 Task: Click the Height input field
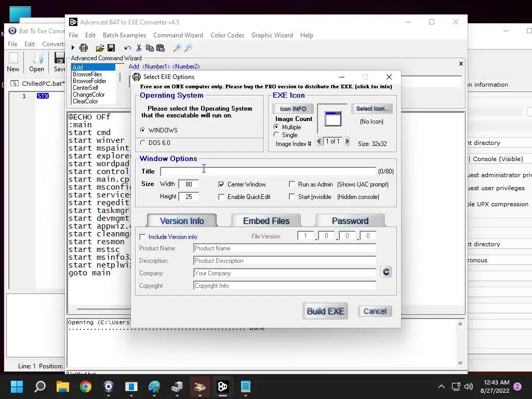click(x=189, y=197)
